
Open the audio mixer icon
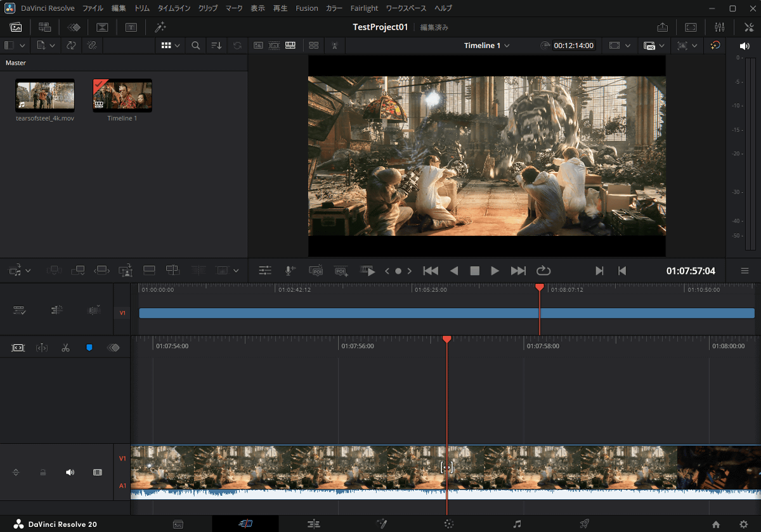click(x=719, y=27)
